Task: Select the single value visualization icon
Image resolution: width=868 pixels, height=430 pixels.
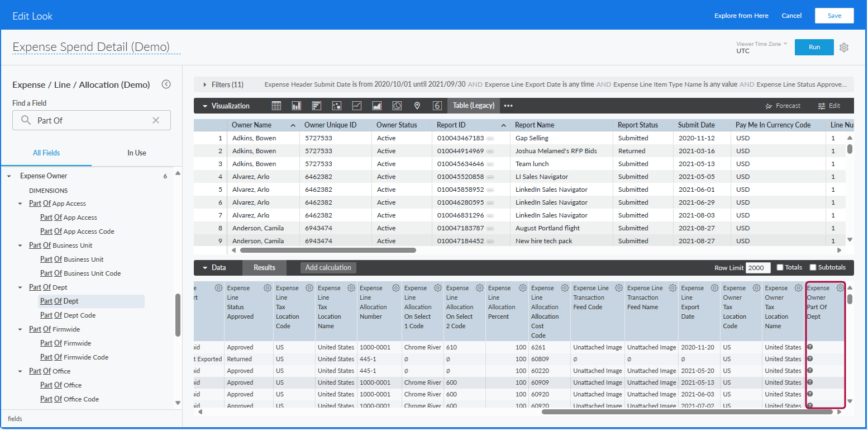Action: [437, 106]
